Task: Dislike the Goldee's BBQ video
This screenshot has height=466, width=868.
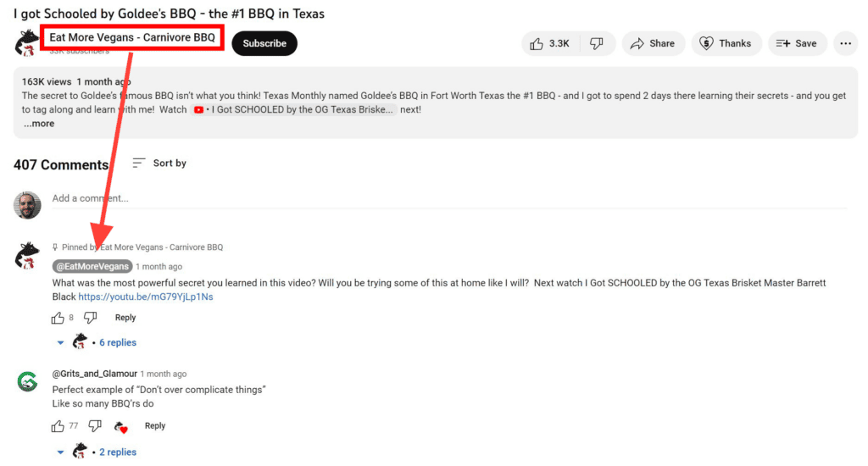Action: point(597,44)
